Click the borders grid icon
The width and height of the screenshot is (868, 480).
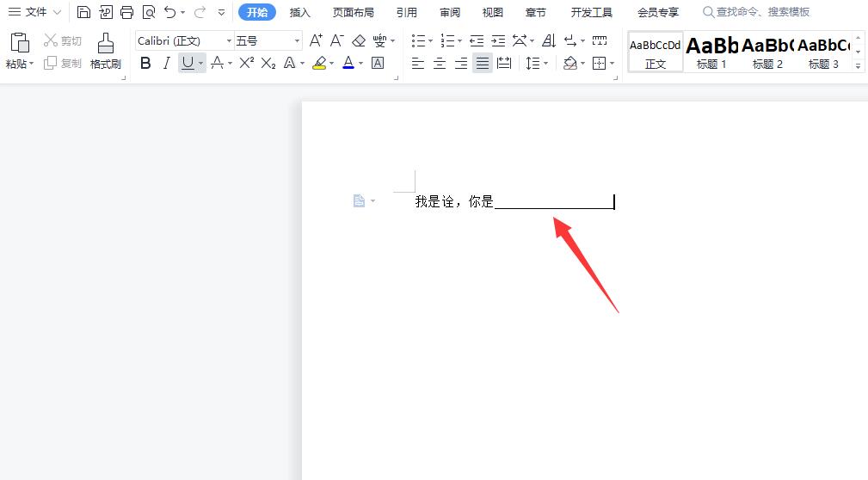pos(599,63)
